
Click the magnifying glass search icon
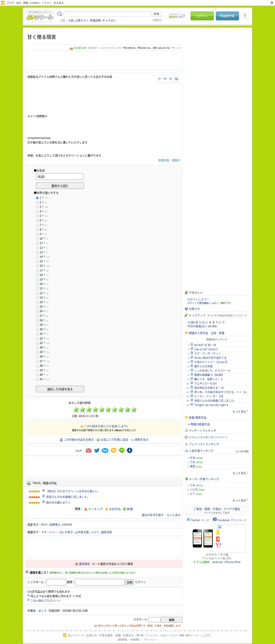click(60, 14)
